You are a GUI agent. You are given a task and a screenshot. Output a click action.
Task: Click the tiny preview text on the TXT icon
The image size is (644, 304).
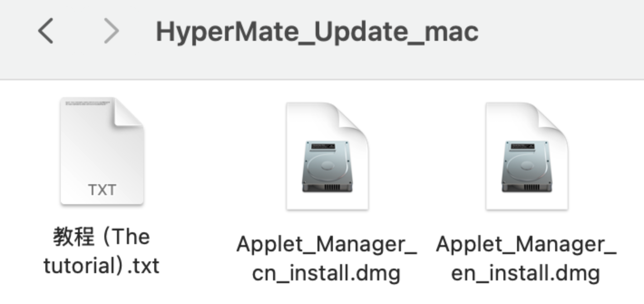coord(88,103)
